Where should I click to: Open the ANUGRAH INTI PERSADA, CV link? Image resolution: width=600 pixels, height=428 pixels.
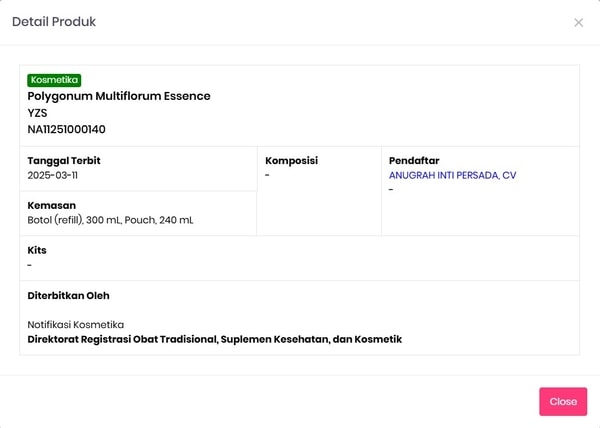[452, 175]
